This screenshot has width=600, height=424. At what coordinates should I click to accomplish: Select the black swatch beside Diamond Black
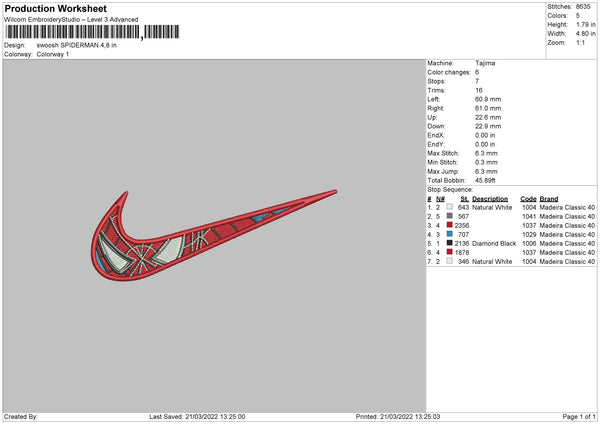tap(449, 243)
